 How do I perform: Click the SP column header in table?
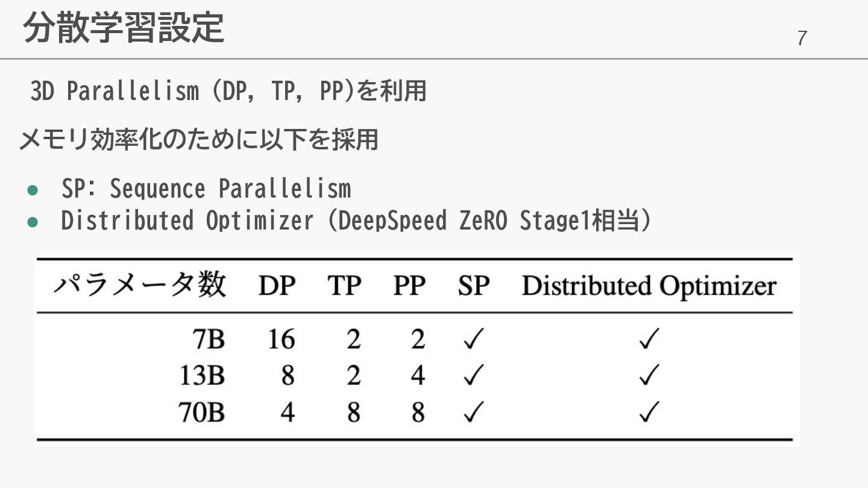473,286
